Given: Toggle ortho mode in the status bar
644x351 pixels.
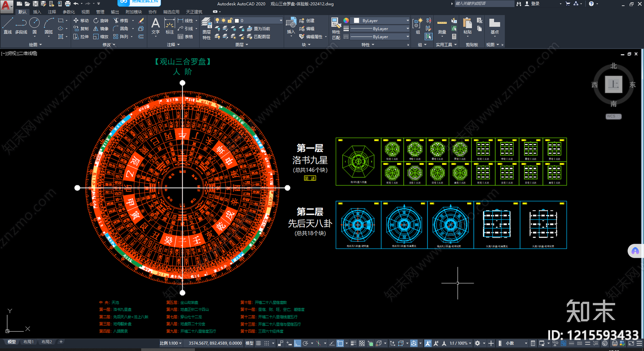Looking at the screenshot, I should [297, 343].
